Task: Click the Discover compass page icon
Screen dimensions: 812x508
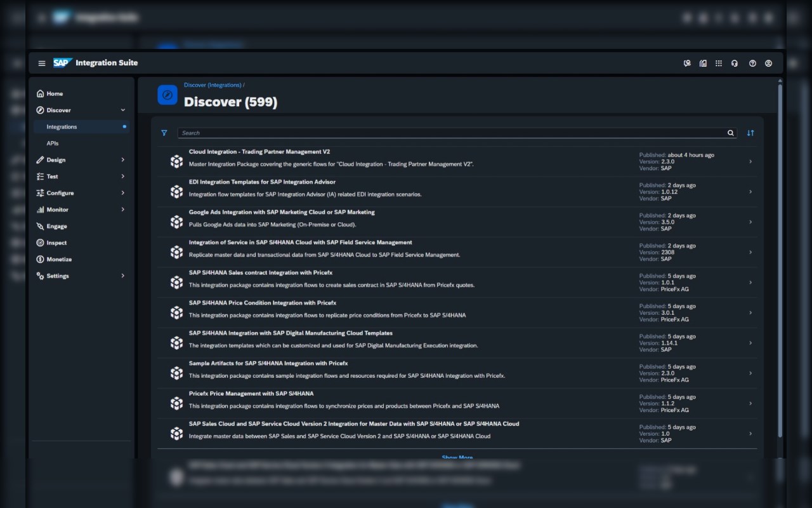Action: click(x=167, y=95)
